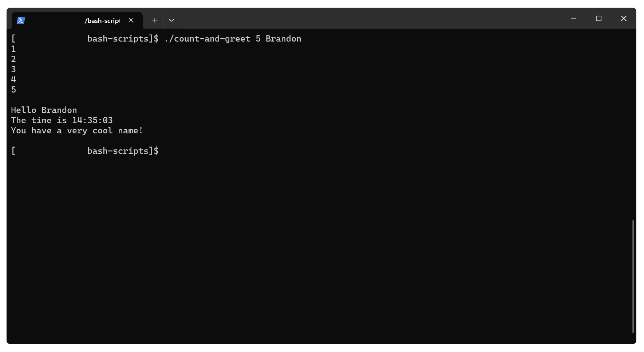644x352 pixels.
Task: Click the ./count-and-greet 5 Brandon command text
Action: [x=233, y=39]
